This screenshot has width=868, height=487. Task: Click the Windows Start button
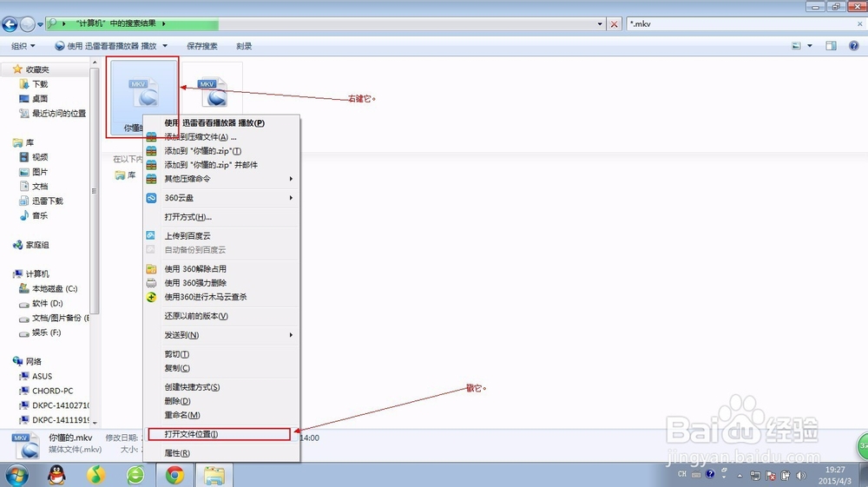[x=16, y=475]
